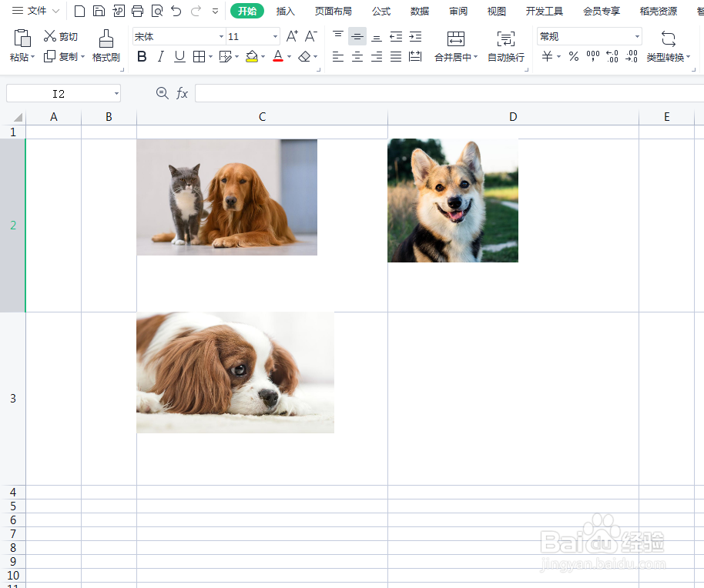Decrease font size with A- icon

click(310, 36)
